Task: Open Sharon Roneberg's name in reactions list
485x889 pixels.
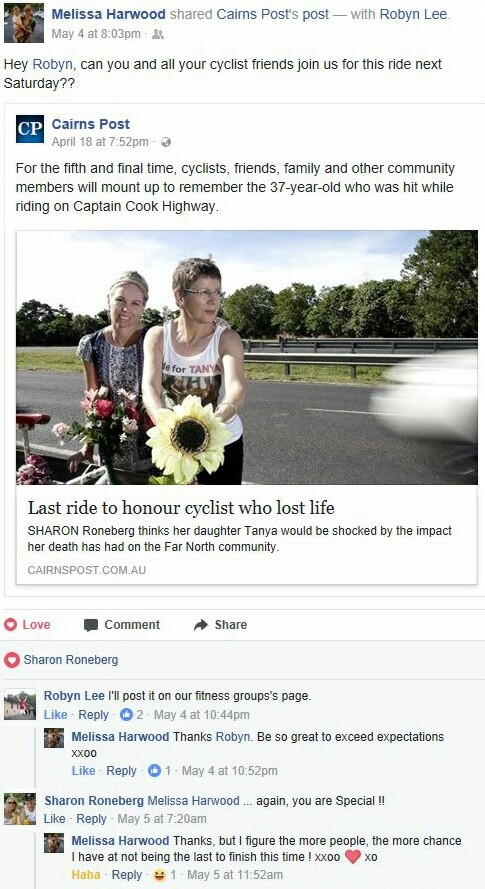Action: (71, 660)
